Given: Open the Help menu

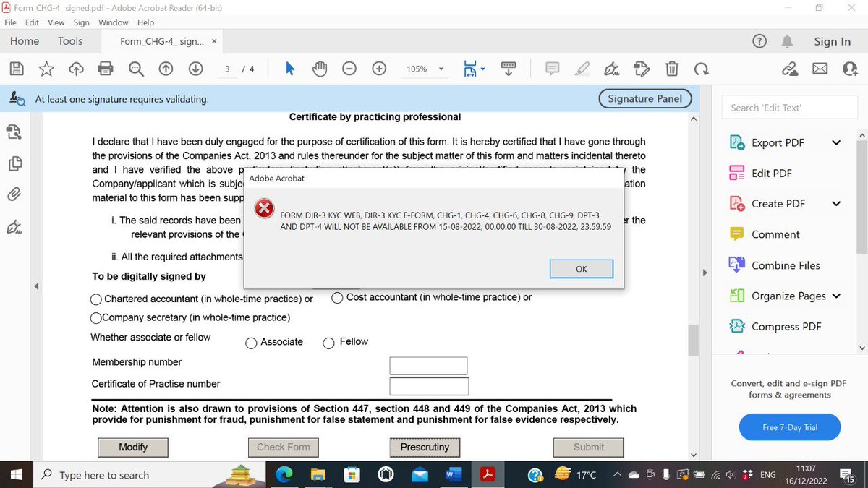Looking at the screenshot, I should [x=145, y=22].
